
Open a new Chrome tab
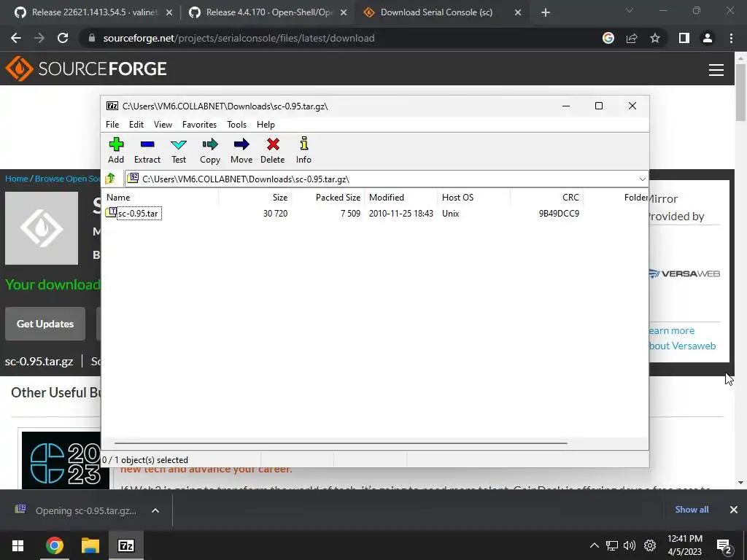[x=546, y=13]
